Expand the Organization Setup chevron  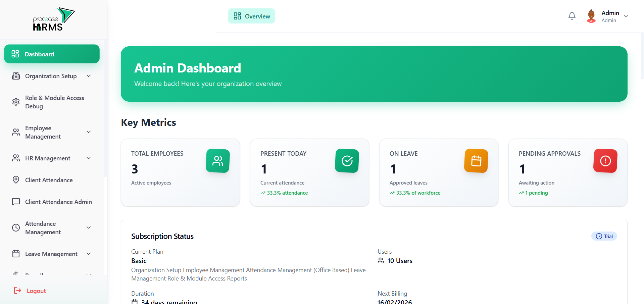[89, 76]
